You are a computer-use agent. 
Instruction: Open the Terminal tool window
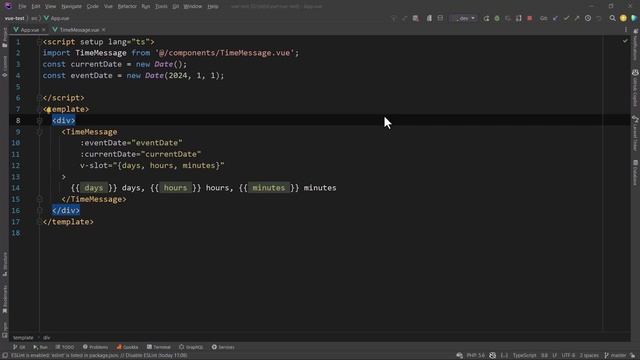[x=159, y=347]
